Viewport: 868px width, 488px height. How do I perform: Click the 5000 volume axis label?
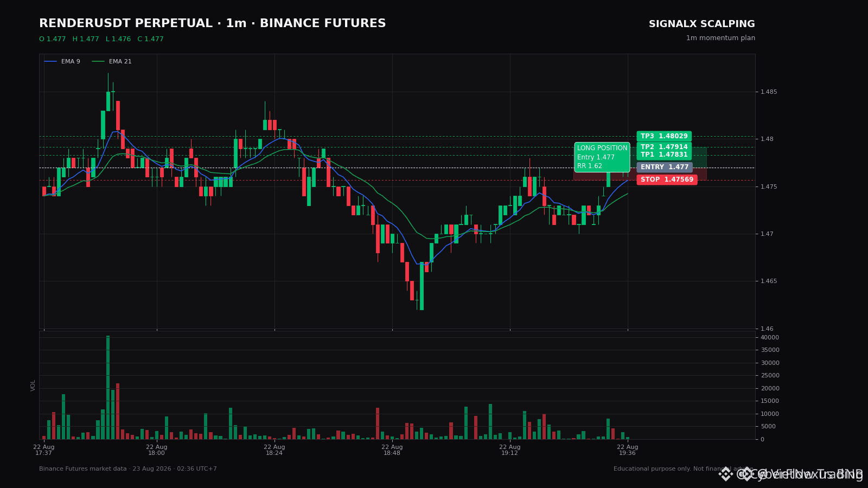click(768, 427)
